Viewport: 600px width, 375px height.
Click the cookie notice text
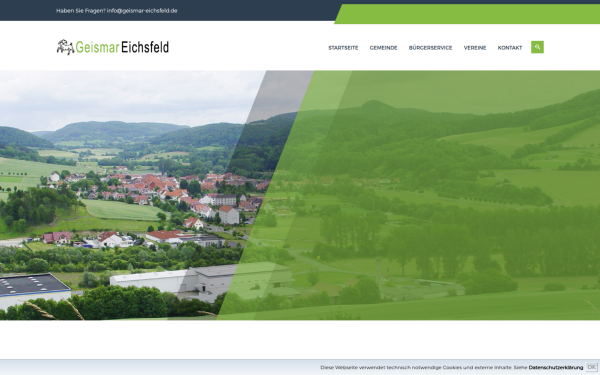pyautogui.click(x=424, y=367)
